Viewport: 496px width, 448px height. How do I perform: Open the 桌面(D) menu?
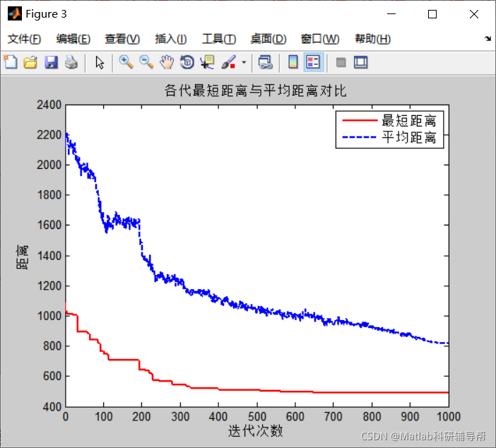[x=268, y=39]
